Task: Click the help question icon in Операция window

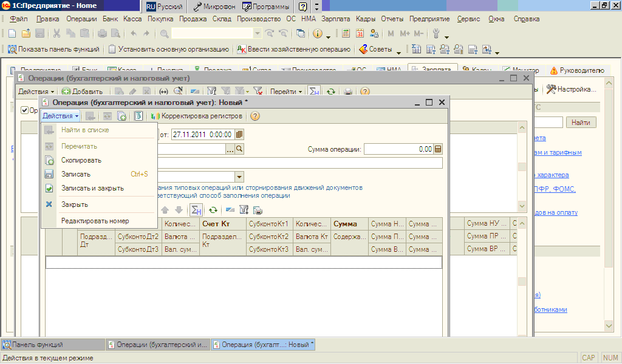Action: pyautogui.click(x=255, y=116)
